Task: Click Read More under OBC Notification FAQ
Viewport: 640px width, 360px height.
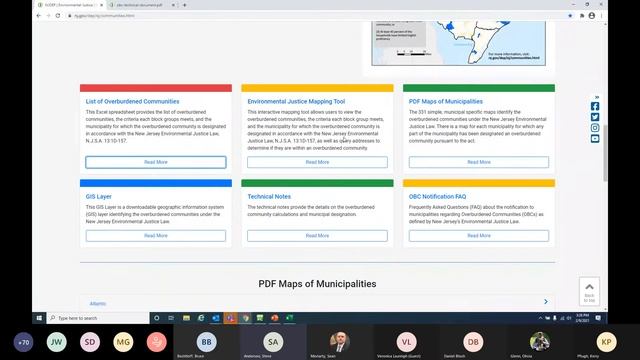Action: [479, 236]
